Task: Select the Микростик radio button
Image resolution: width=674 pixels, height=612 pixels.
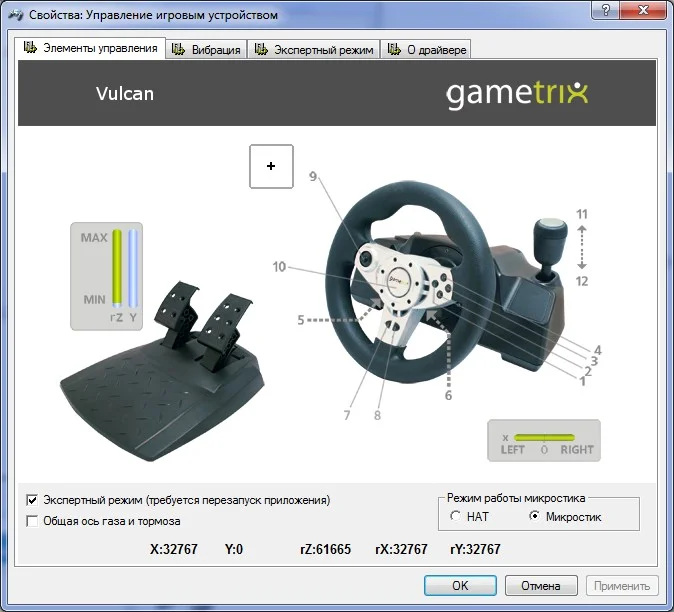Action: [x=534, y=516]
